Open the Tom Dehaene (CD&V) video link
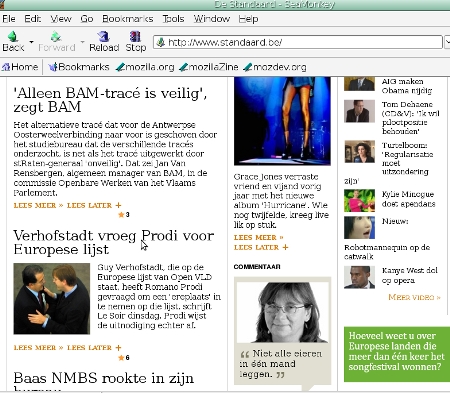This screenshot has height=393, width=450. pyautogui.click(x=410, y=118)
